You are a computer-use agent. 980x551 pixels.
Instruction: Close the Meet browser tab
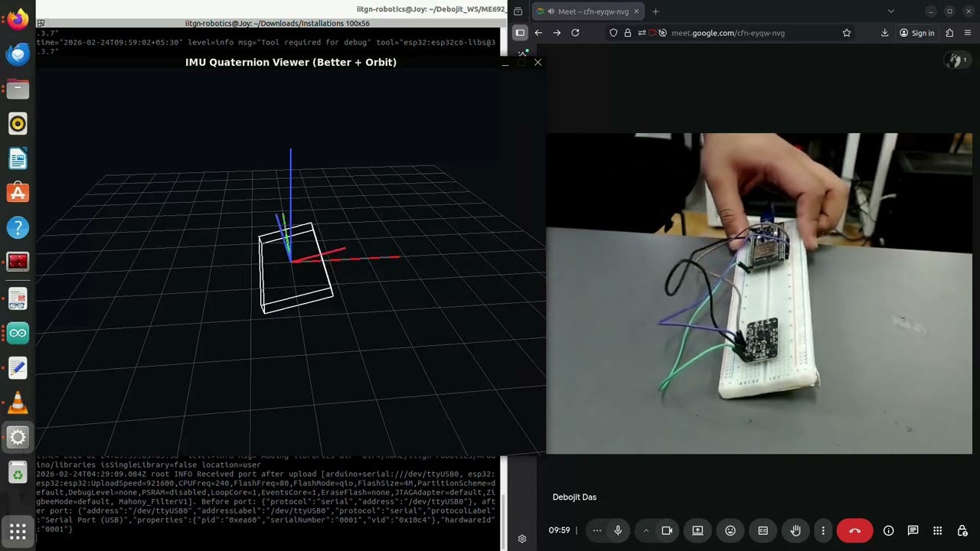(635, 11)
